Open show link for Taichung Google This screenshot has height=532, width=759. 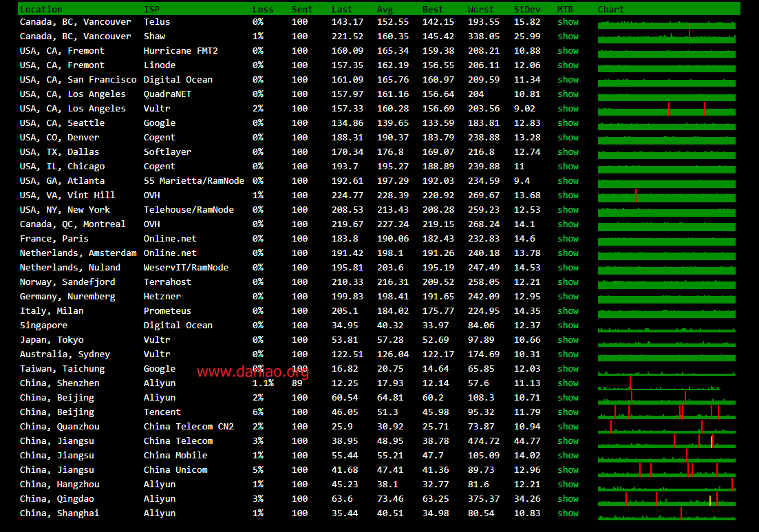coord(568,369)
